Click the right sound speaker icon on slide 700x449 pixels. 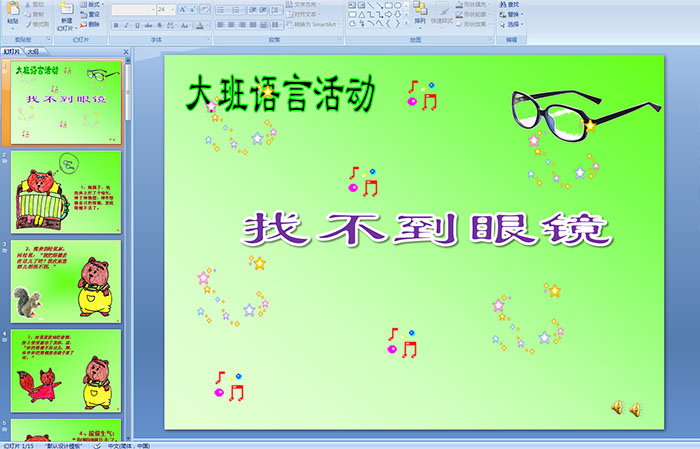(635, 409)
